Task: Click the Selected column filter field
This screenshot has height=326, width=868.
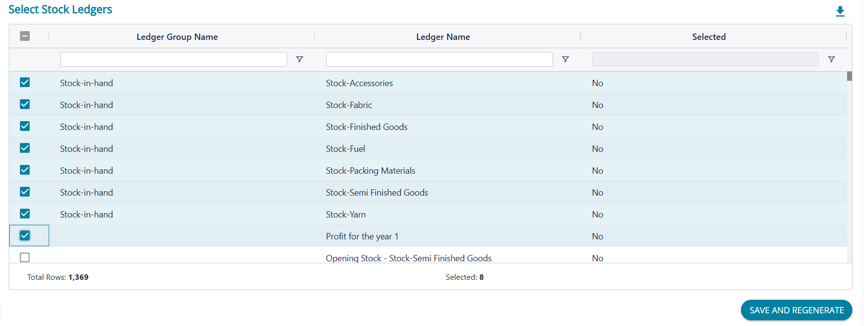Action: pos(704,59)
